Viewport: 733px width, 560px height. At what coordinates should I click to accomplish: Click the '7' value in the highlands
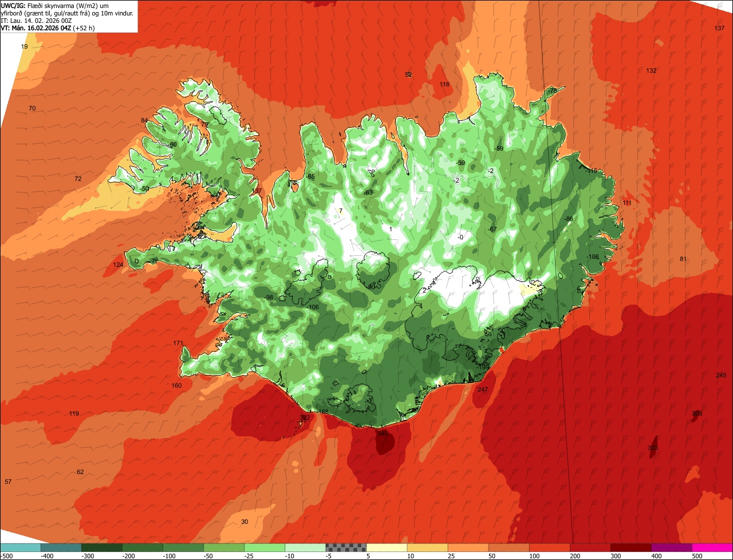click(x=341, y=211)
